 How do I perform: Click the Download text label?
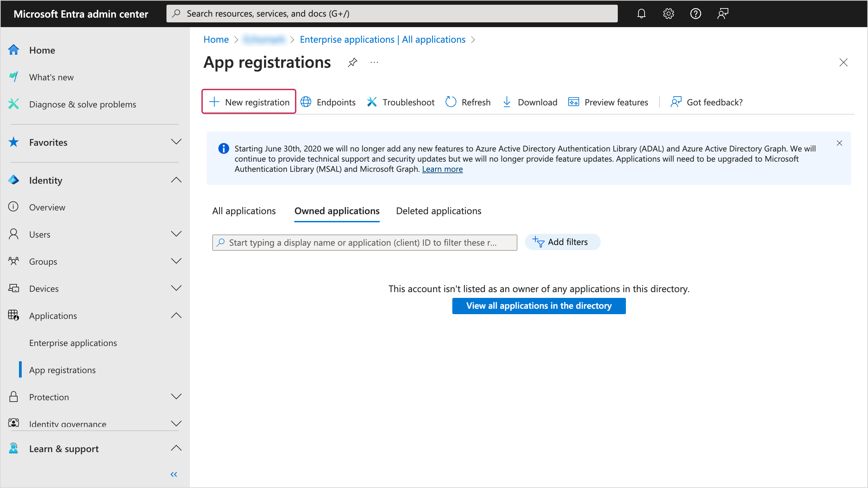pyautogui.click(x=537, y=102)
